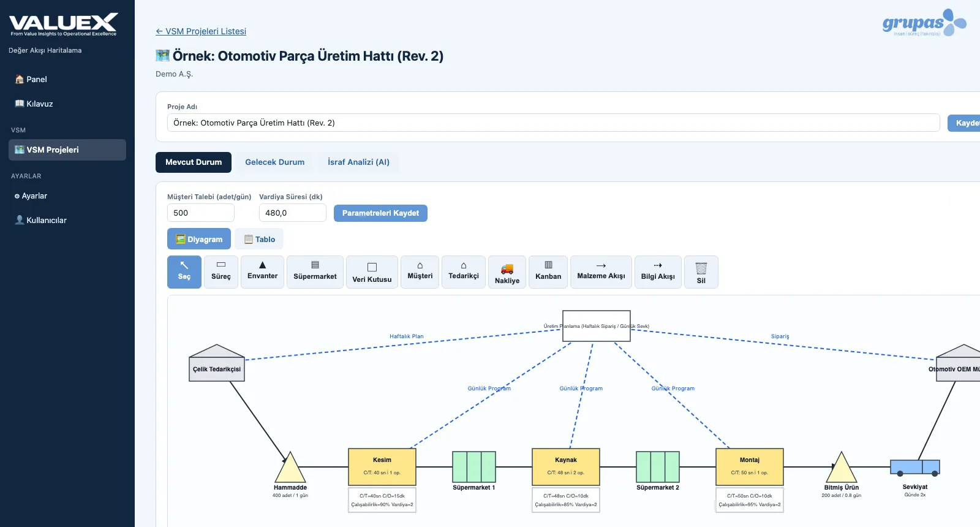Viewport: 980px width, 527px height.
Task: Select the Süpermarket 2 node
Action: pos(658,467)
